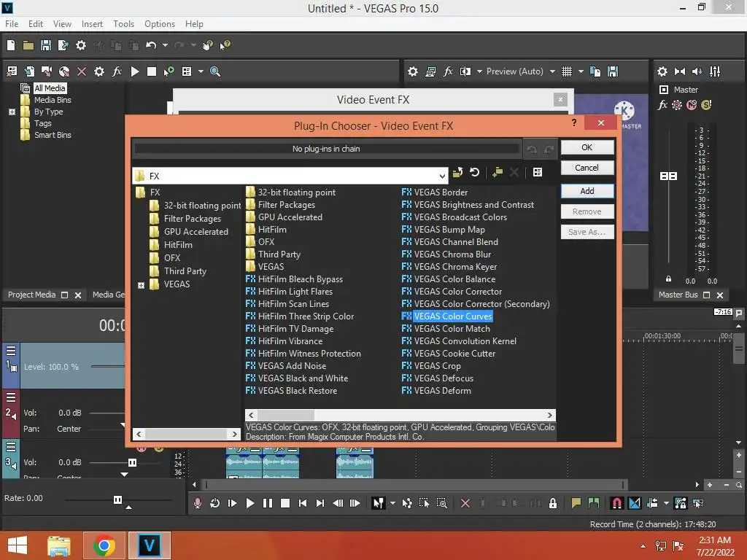Change plug-in list view mode
Screen dimensions: 747x560
[x=538, y=172]
